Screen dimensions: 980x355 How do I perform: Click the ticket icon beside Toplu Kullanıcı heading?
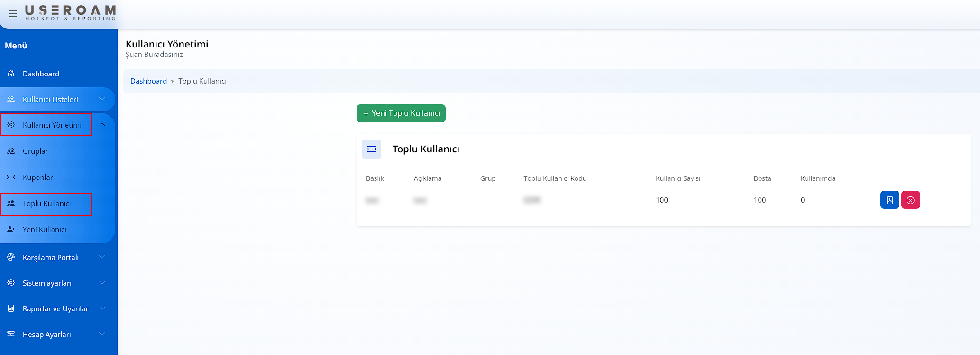point(371,149)
